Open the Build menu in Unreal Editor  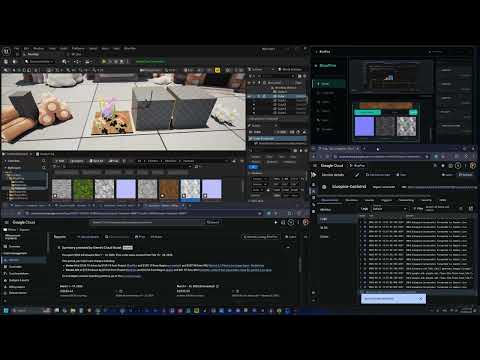click(x=64, y=49)
